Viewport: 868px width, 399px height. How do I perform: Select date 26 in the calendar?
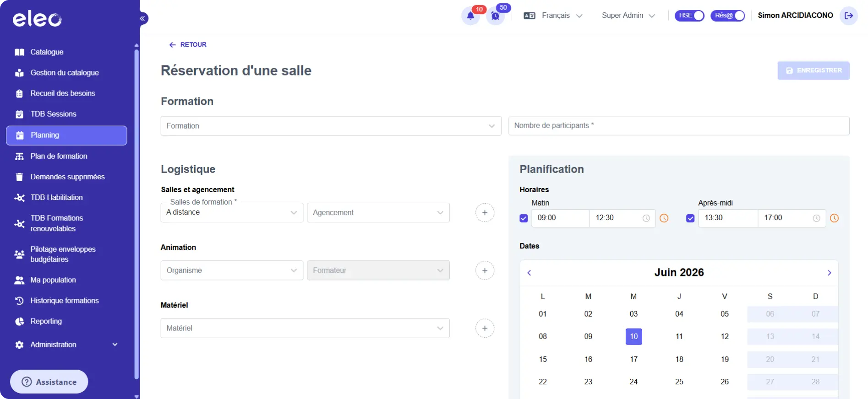(725, 382)
